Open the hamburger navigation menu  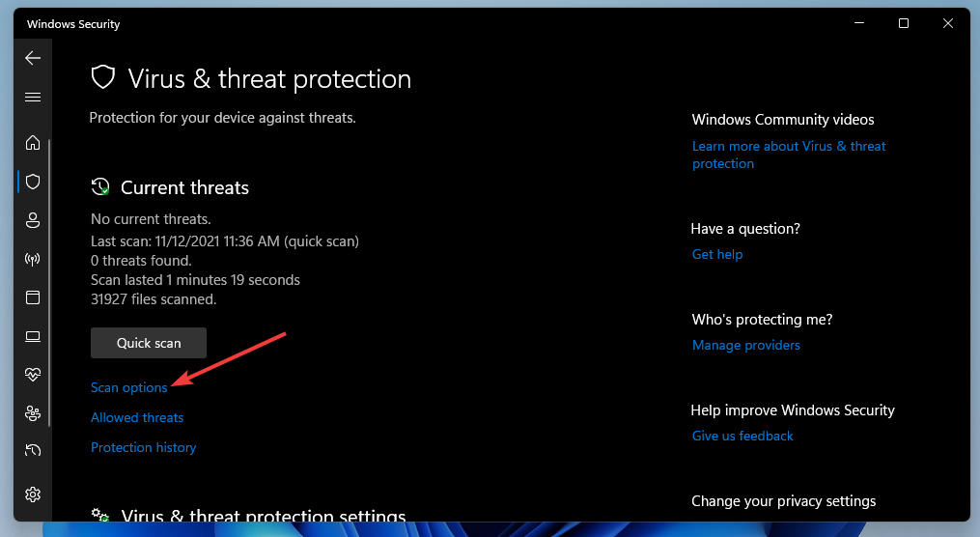(x=33, y=97)
